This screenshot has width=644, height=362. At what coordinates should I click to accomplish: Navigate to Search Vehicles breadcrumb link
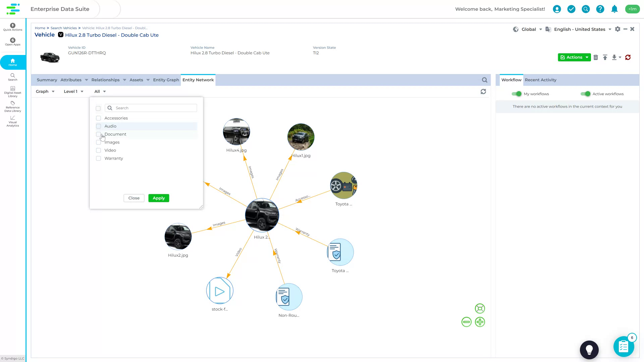[x=63, y=28]
